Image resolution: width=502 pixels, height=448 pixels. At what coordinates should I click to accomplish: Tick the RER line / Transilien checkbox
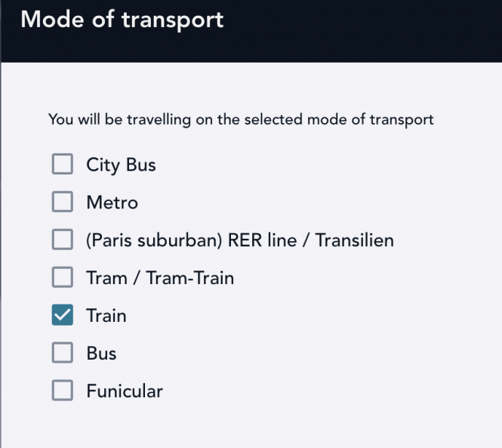(62, 240)
